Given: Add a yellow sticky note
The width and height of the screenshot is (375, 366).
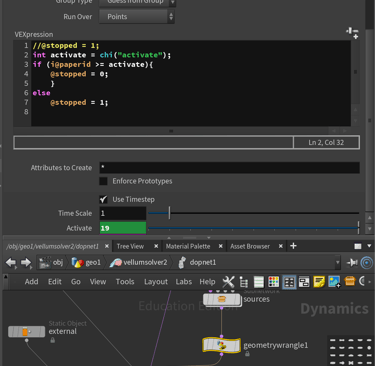Looking at the screenshot, I should pyautogui.click(x=319, y=282).
